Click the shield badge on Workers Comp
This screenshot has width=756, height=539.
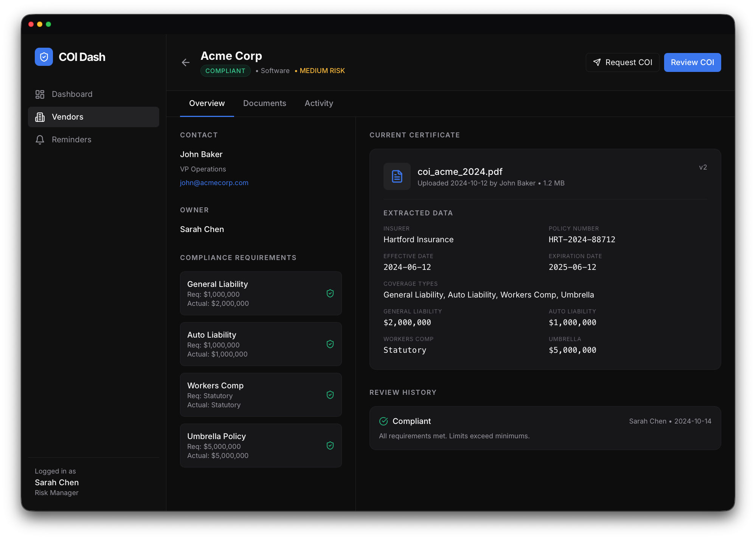click(330, 395)
